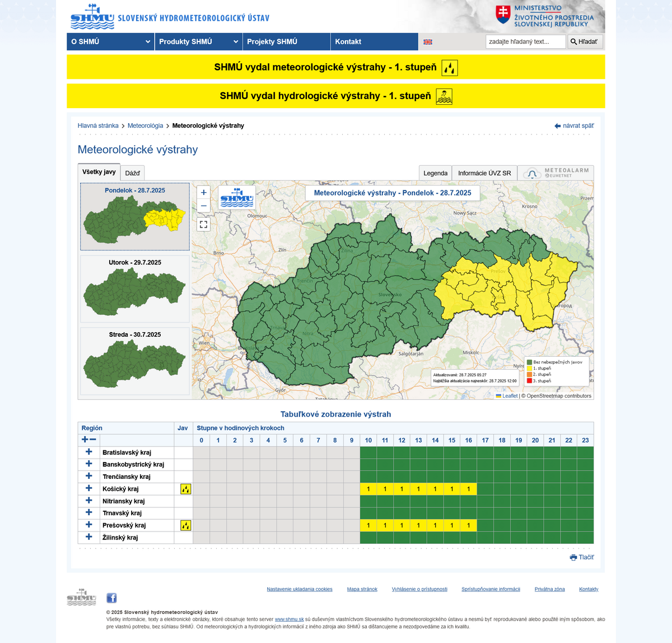Click the Hlavná stránka breadcrumb link
Image resolution: width=672 pixels, height=643 pixels.
coord(98,125)
